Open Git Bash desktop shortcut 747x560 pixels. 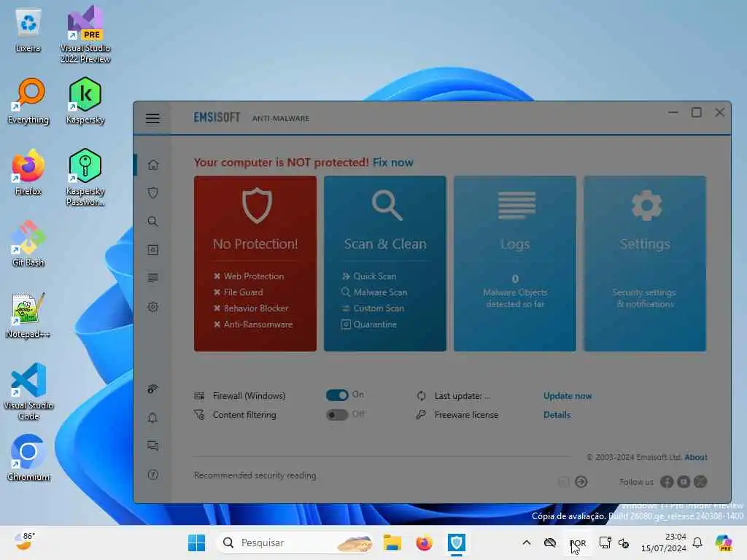click(28, 244)
